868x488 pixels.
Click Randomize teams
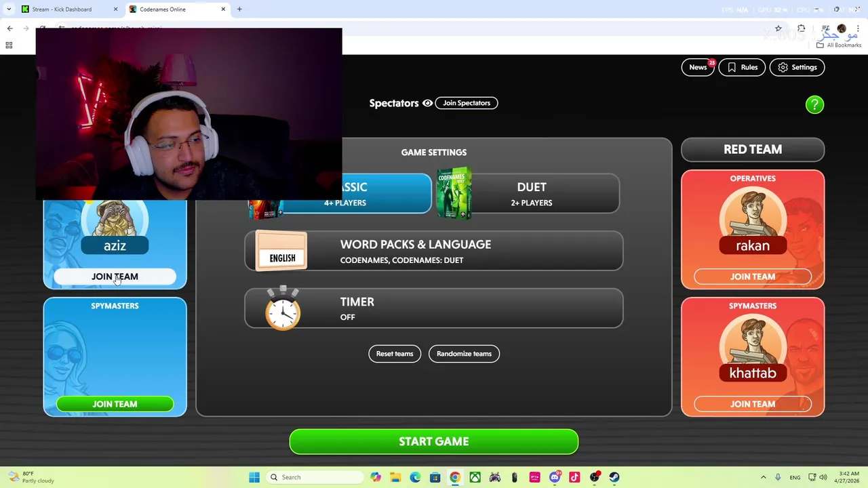[464, 354]
